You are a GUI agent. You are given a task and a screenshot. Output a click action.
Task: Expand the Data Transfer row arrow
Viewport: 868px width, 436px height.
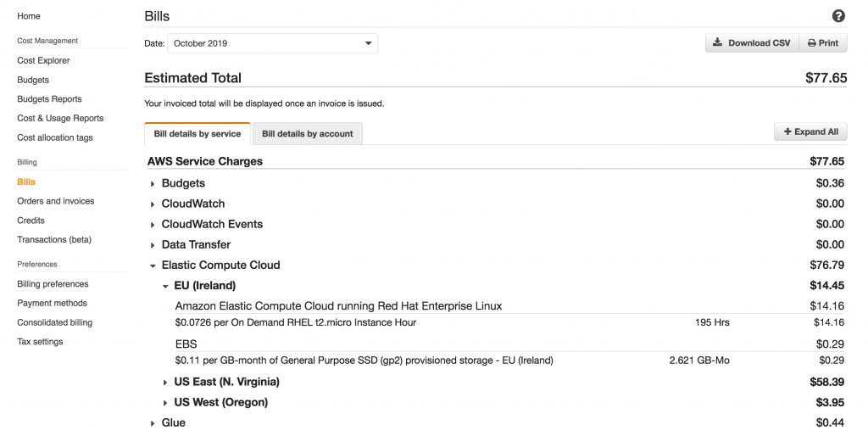153,245
